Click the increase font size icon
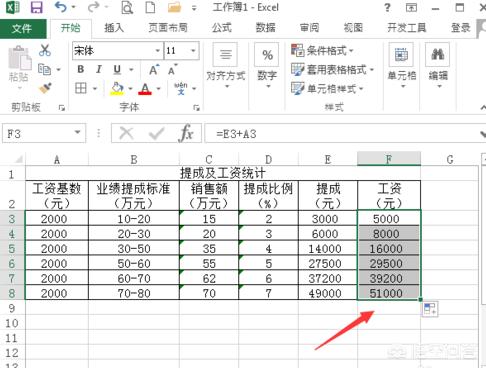The height and width of the screenshot is (368, 486). pos(154,70)
